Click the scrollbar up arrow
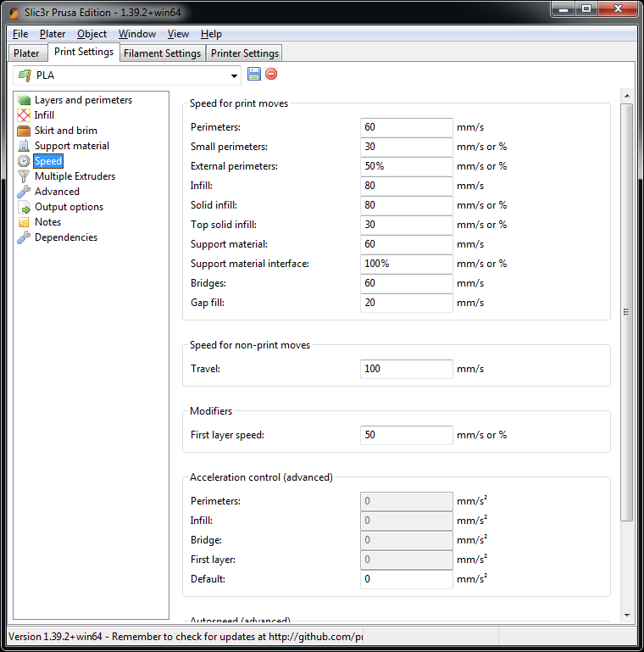 coord(627,96)
